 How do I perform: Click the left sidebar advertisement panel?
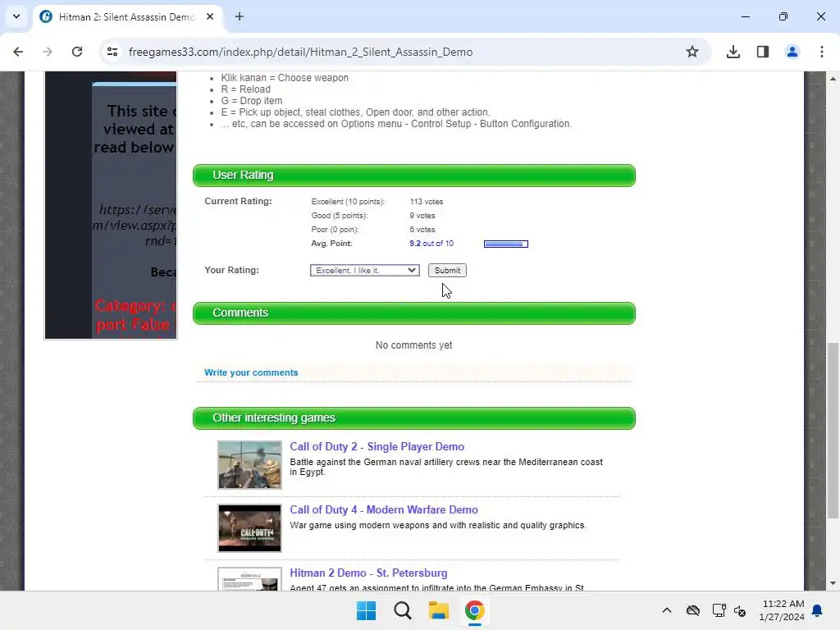point(111,205)
